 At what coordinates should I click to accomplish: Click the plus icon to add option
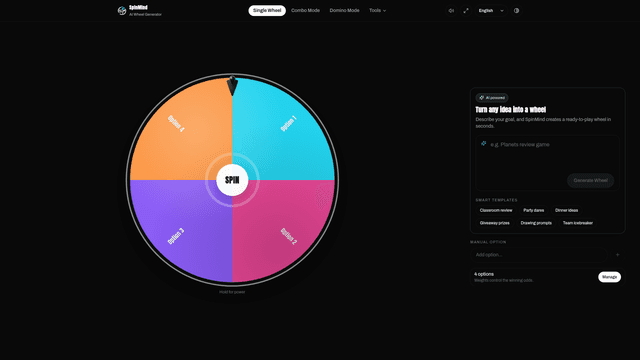point(618,255)
